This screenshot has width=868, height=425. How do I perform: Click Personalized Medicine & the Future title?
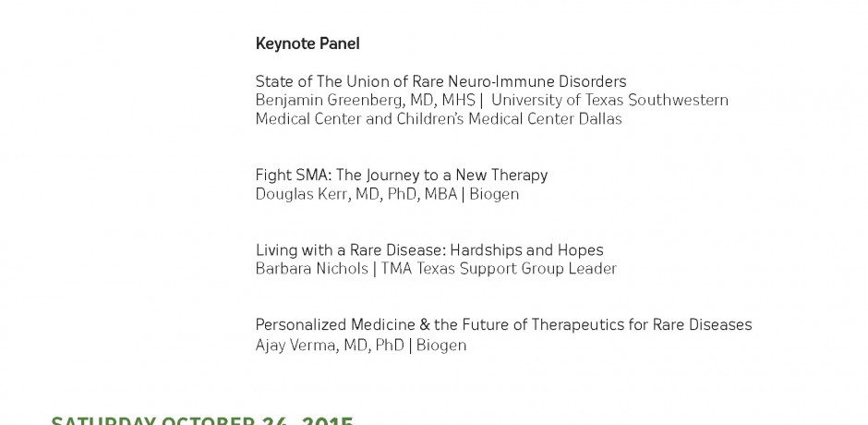pos(503,324)
